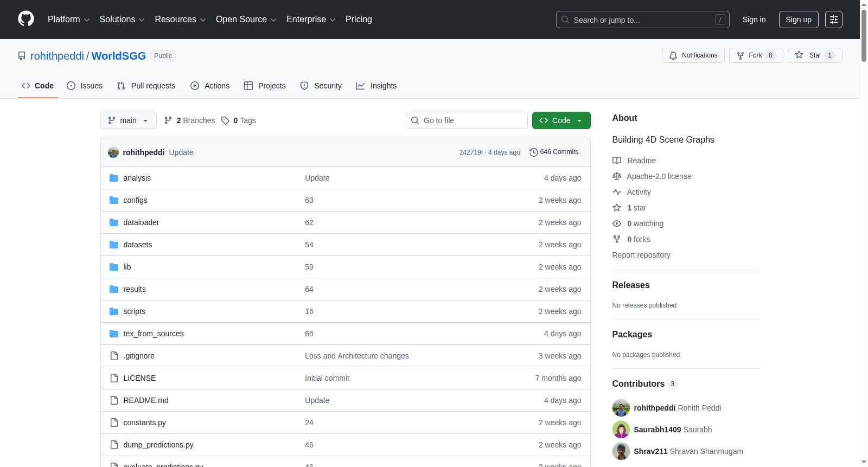Click the pulse icon beside Activity
Image resolution: width=868 pixels, height=467 pixels.
point(617,192)
